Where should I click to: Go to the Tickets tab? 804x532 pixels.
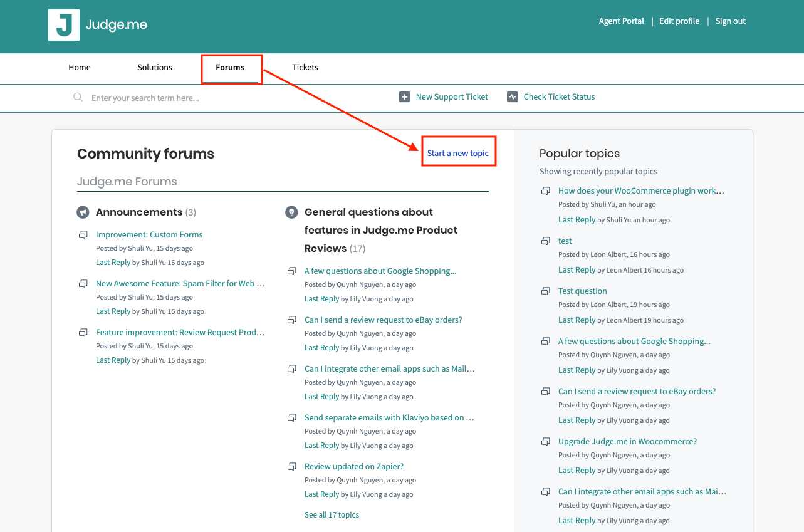click(305, 68)
